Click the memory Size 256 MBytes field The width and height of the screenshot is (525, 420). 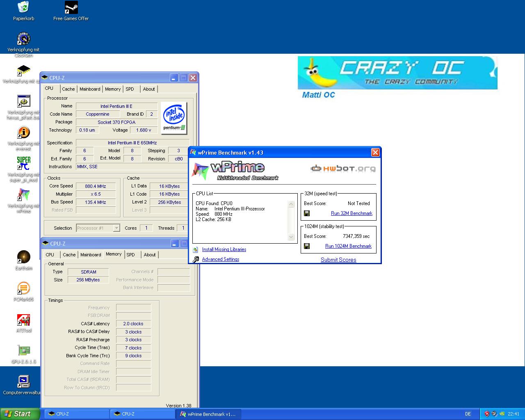pyautogui.click(x=89, y=280)
